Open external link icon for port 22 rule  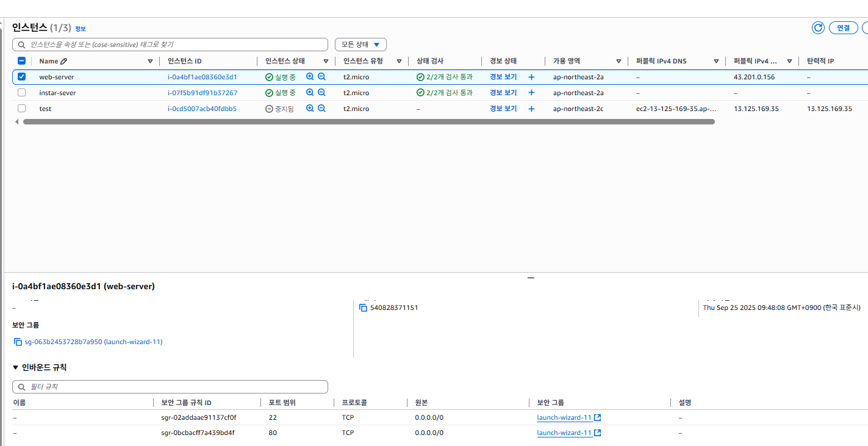click(598, 417)
